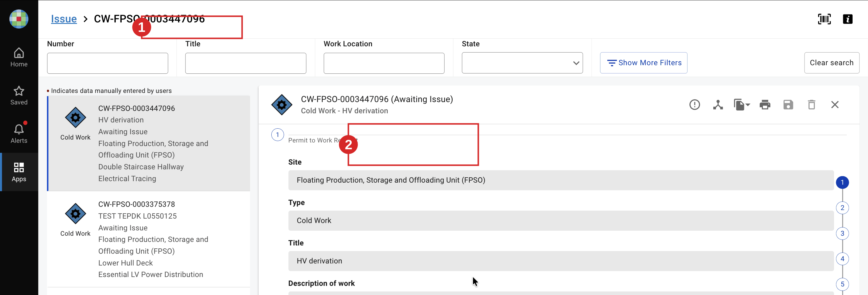This screenshot has width=868, height=295.
Task: Click the Site field value
Action: [561, 180]
